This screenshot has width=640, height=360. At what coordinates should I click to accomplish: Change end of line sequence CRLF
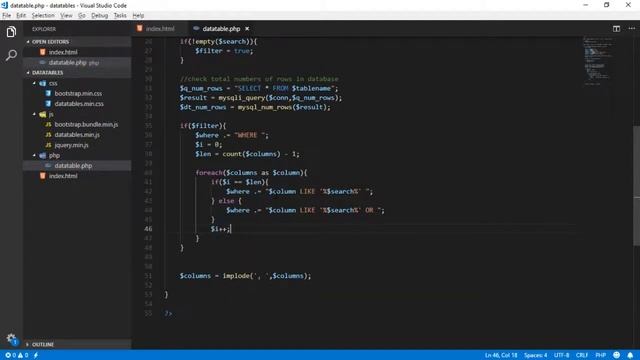pyautogui.click(x=582, y=355)
